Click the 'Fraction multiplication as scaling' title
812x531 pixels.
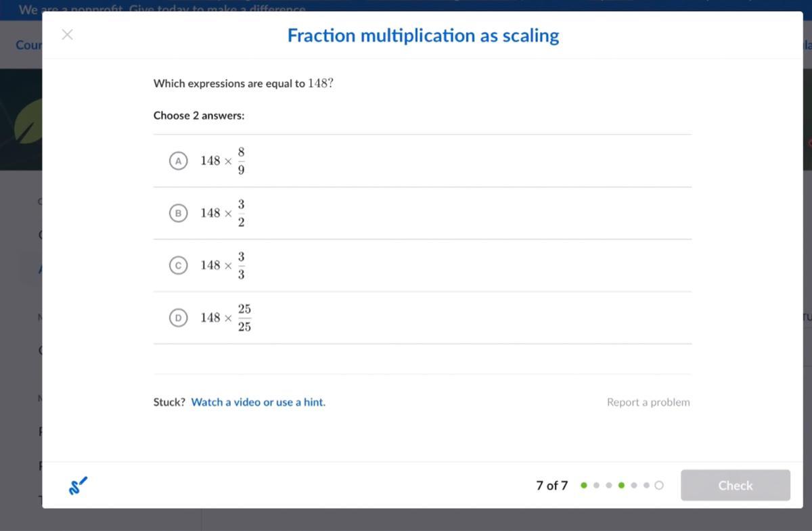coord(423,35)
